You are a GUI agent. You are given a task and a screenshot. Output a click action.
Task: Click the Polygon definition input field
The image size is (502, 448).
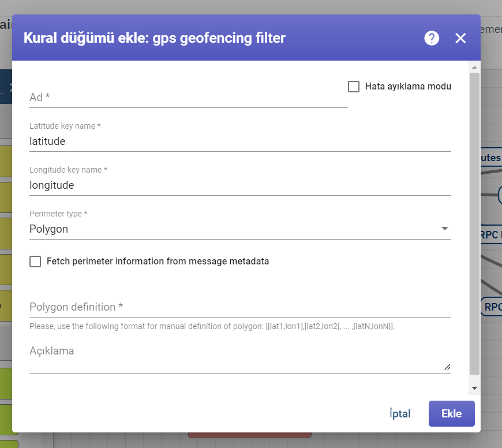tap(240, 307)
